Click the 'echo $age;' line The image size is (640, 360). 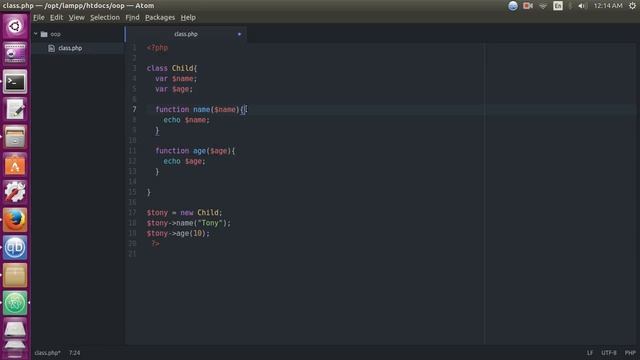tap(184, 161)
